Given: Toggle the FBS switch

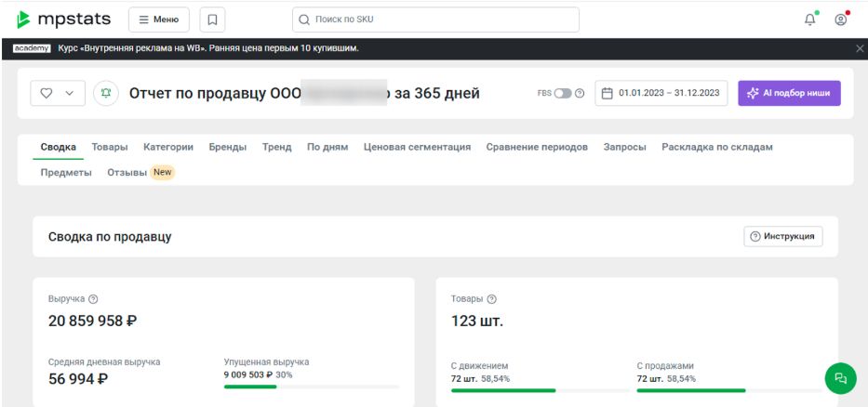Looking at the screenshot, I should point(563,93).
